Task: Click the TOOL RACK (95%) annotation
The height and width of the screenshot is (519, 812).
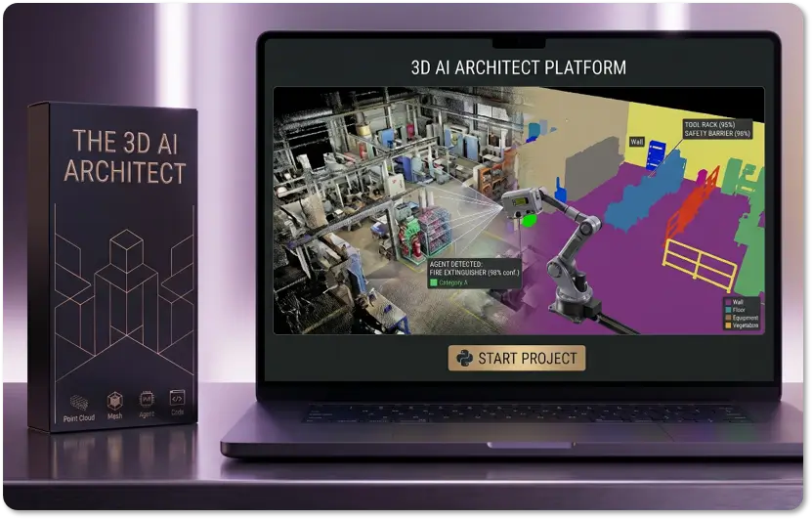Action: pyautogui.click(x=711, y=125)
